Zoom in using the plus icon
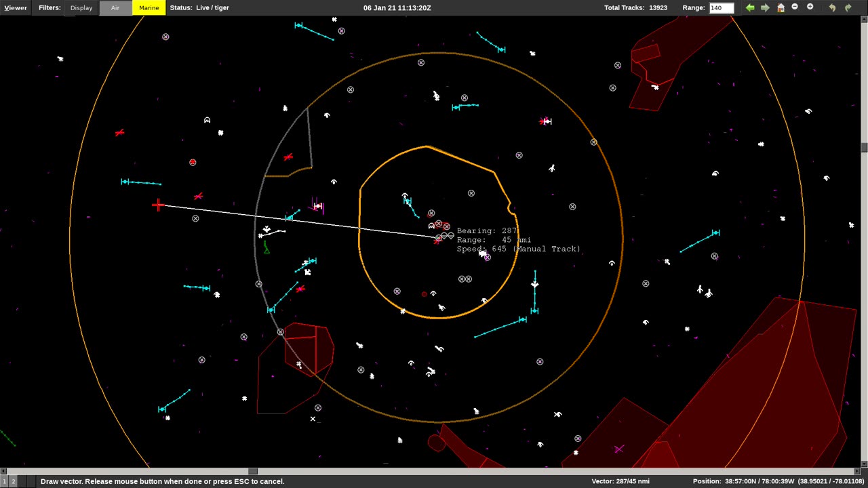The height and width of the screenshot is (488, 868). [x=810, y=7]
